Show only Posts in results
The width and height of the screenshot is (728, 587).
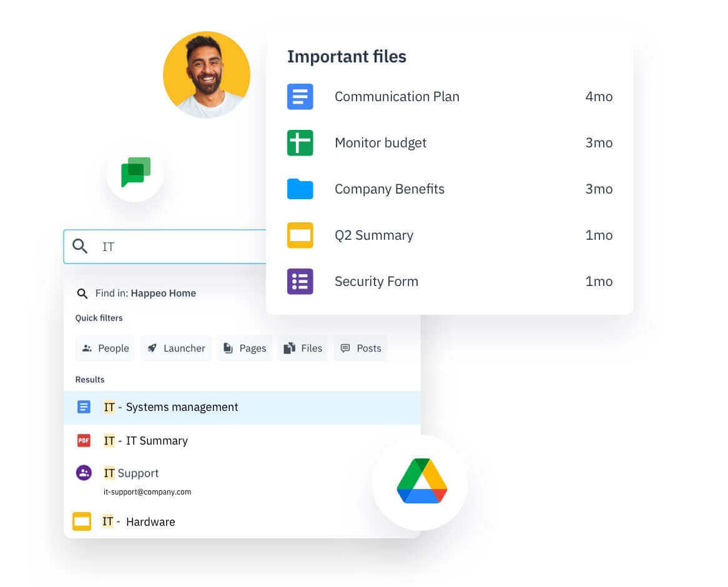[360, 348]
